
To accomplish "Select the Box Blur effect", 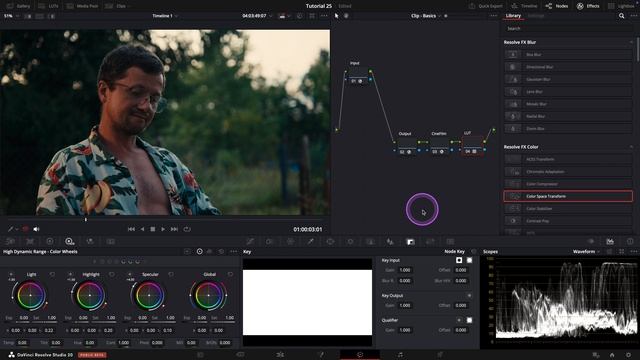I will [568, 54].
